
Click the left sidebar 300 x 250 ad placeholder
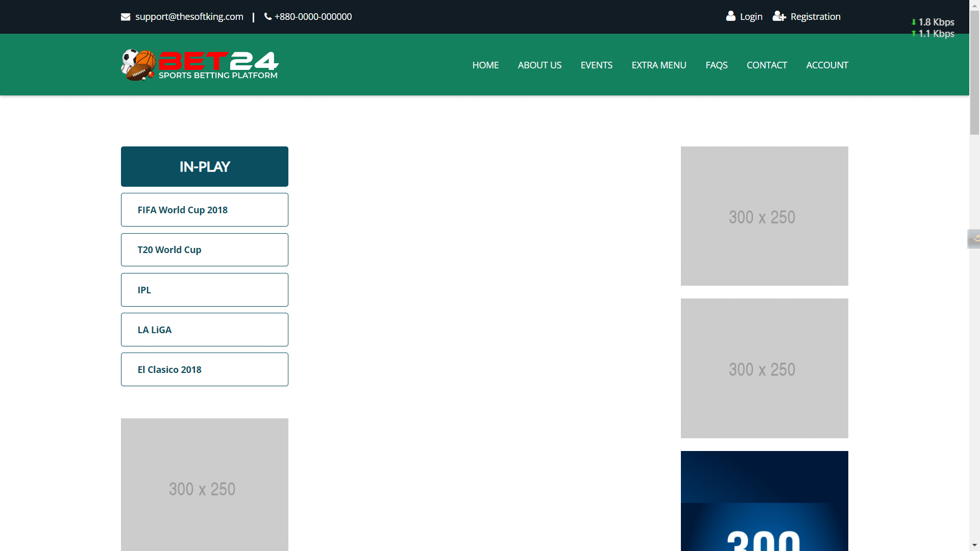[205, 485]
